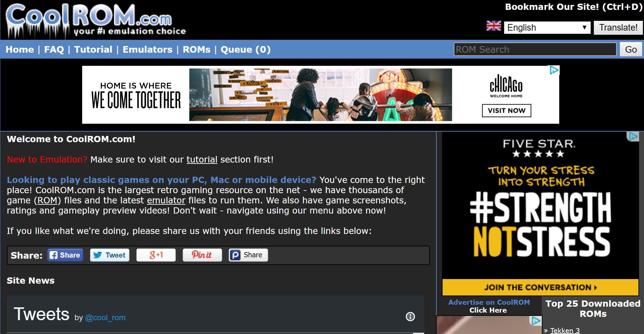
Task: Open the Tekken 3 ROM link
Action: tap(565, 330)
